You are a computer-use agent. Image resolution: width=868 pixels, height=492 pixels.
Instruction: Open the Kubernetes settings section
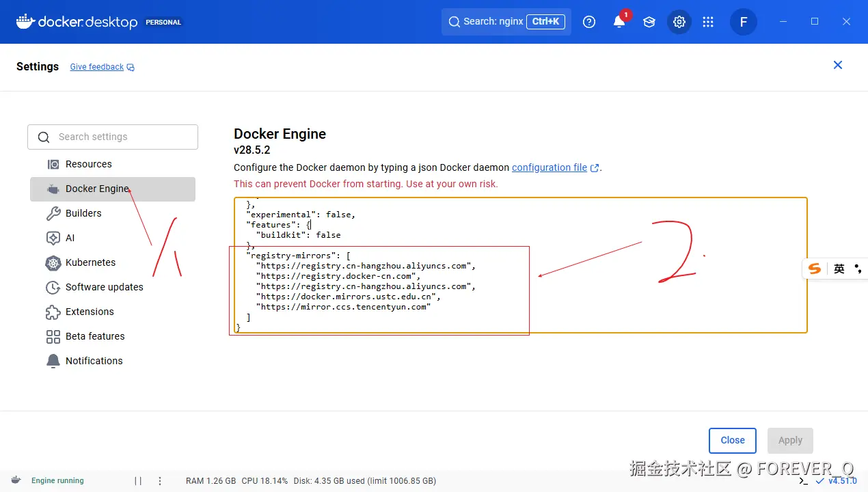click(x=113, y=262)
